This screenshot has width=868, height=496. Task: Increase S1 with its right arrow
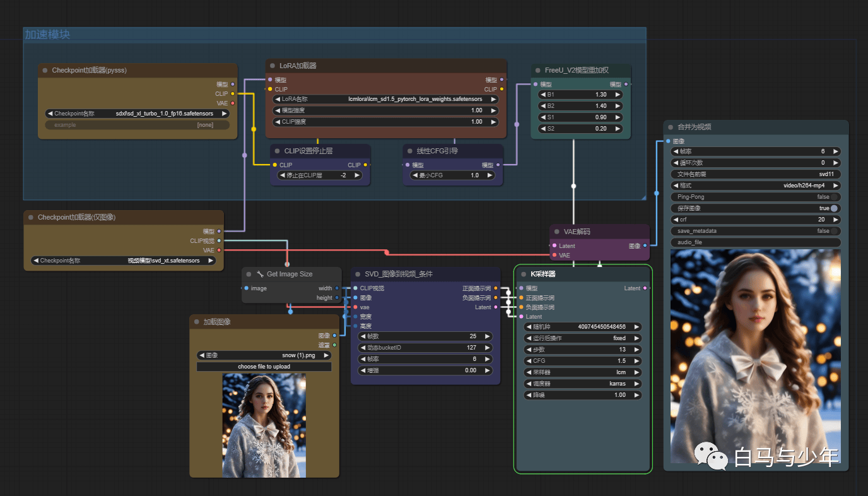pos(618,117)
